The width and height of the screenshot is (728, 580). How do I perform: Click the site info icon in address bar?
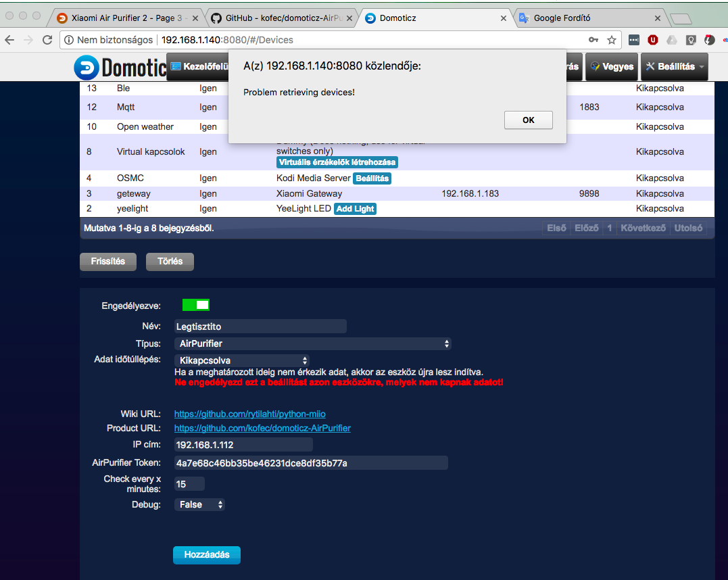[69, 40]
